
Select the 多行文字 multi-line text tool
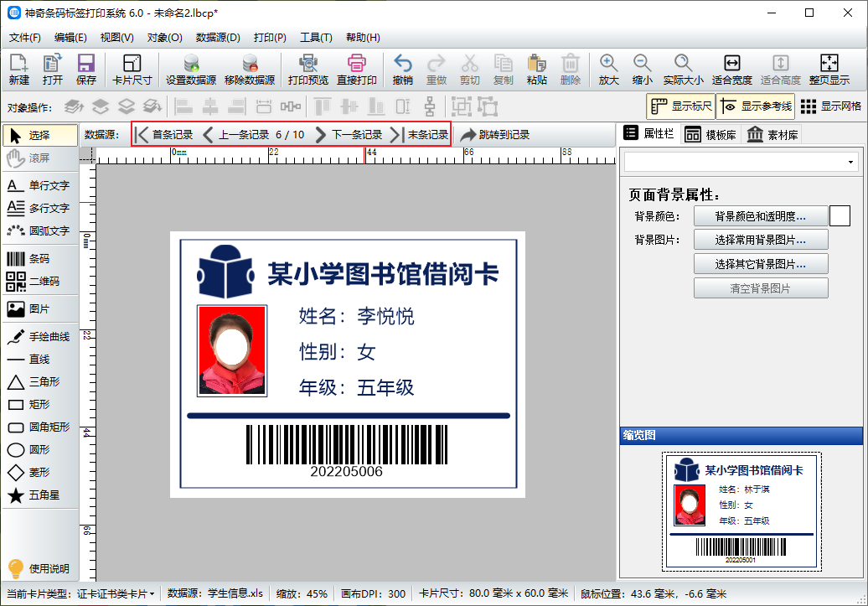pos(39,208)
